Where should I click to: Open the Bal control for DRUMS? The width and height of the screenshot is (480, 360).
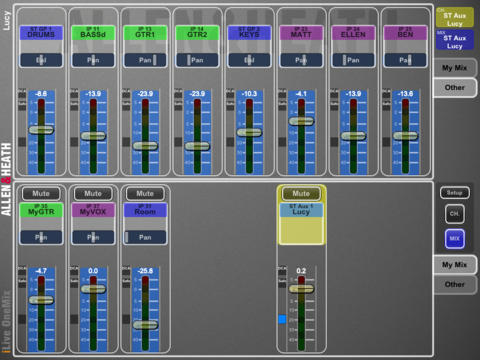(x=41, y=60)
